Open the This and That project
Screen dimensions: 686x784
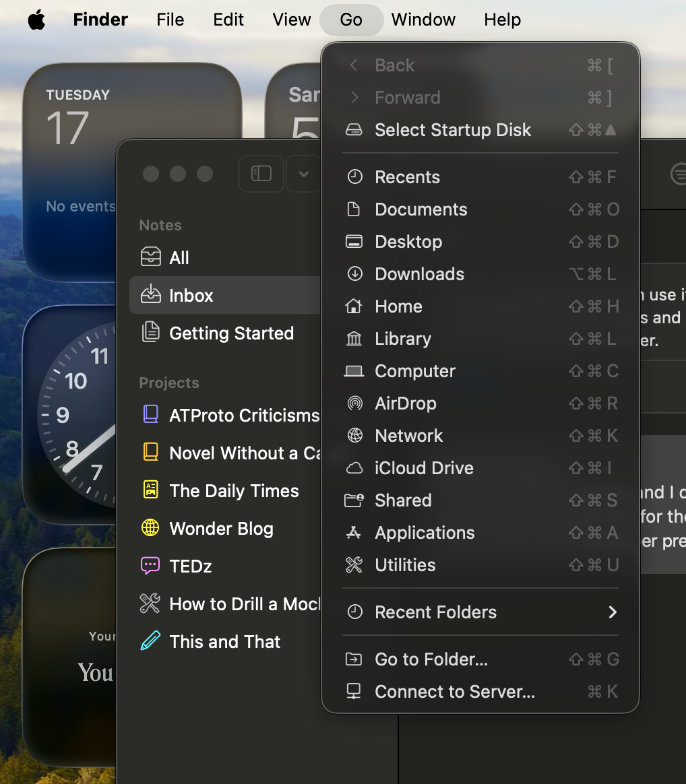[225, 641]
